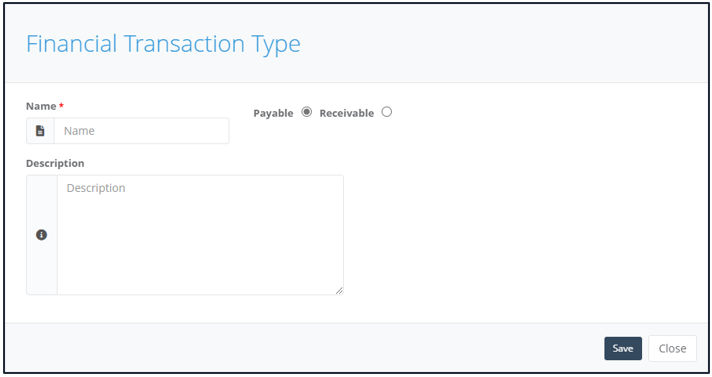Viewport: 712px width, 377px height.
Task: Click the Description placeholder text in the textarea
Action: (x=96, y=188)
